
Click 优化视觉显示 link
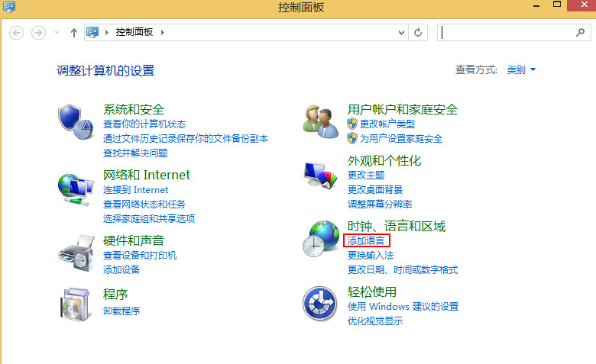click(x=375, y=321)
